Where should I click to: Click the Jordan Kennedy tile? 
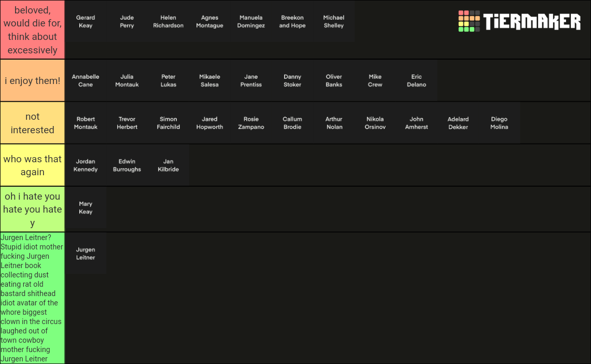tap(86, 165)
